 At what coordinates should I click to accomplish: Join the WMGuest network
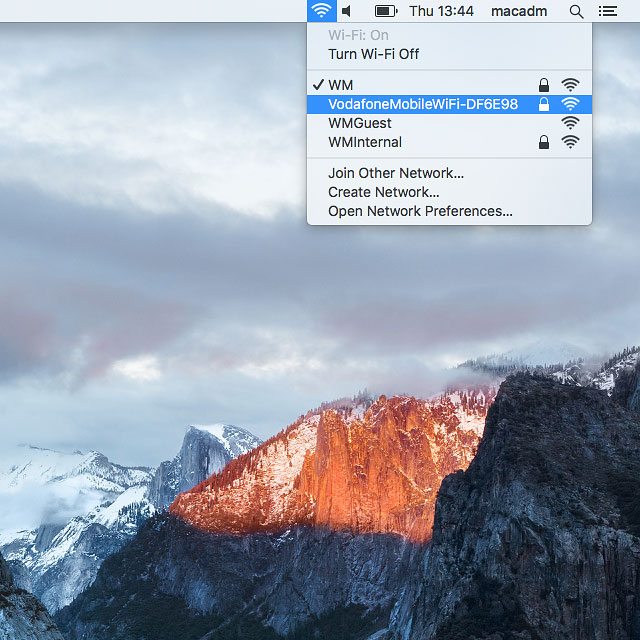click(x=359, y=123)
